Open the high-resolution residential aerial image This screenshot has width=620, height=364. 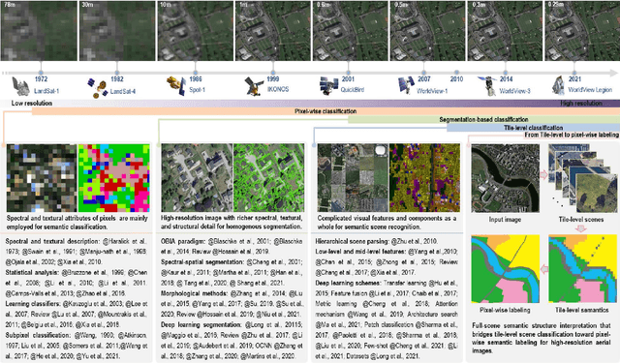(x=197, y=177)
